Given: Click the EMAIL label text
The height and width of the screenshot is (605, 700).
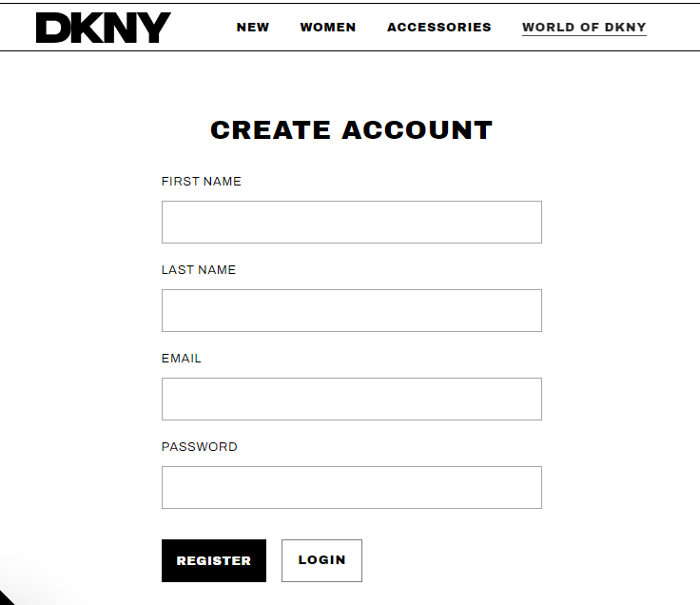Looking at the screenshot, I should tap(182, 358).
